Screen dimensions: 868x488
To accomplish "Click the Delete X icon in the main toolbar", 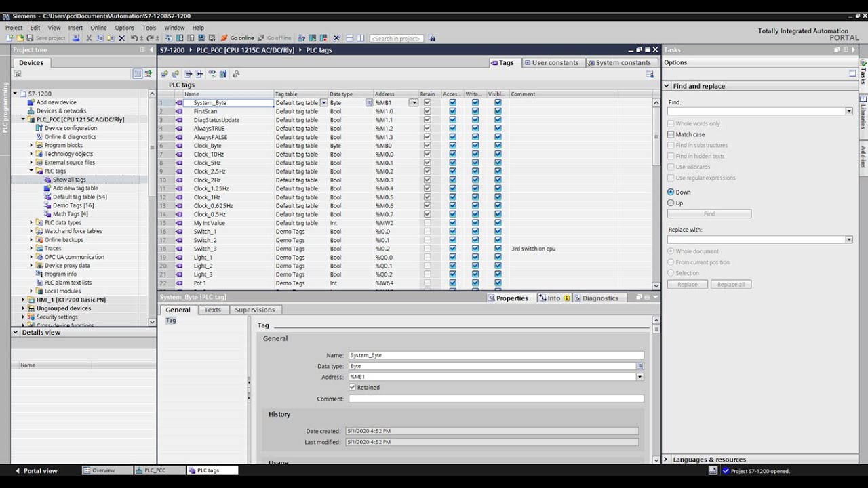I will (x=121, y=38).
